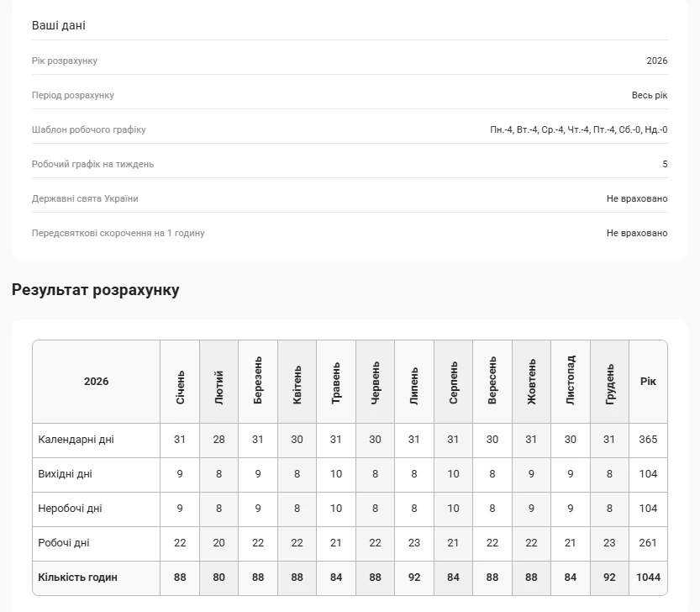
Task: Select the 'Весь рік' period value
Action: coord(649,95)
